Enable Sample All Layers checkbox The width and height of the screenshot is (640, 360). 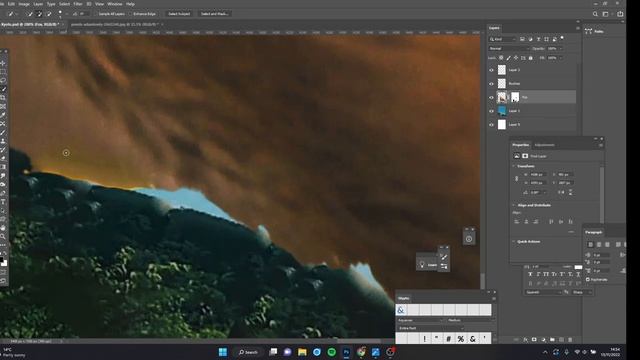(x=96, y=14)
